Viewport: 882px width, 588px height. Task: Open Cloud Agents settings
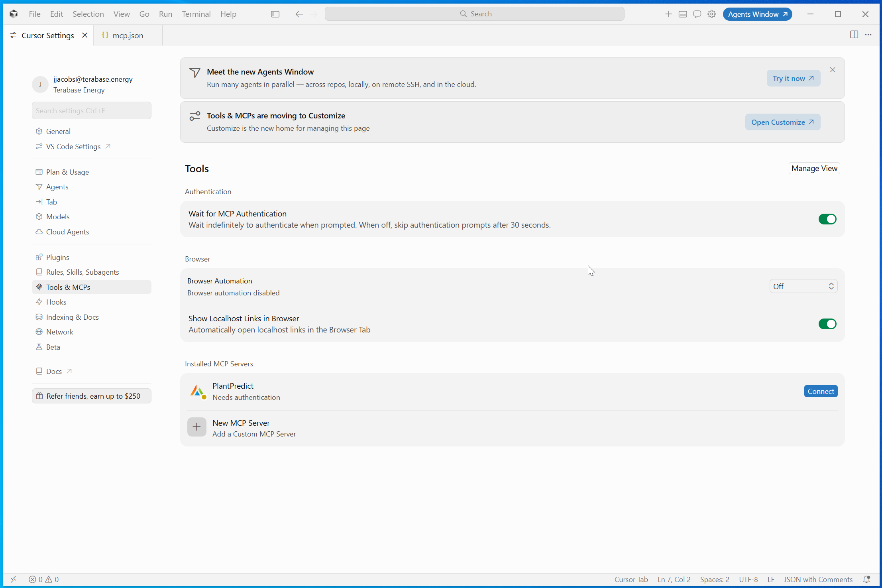(92, 232)
